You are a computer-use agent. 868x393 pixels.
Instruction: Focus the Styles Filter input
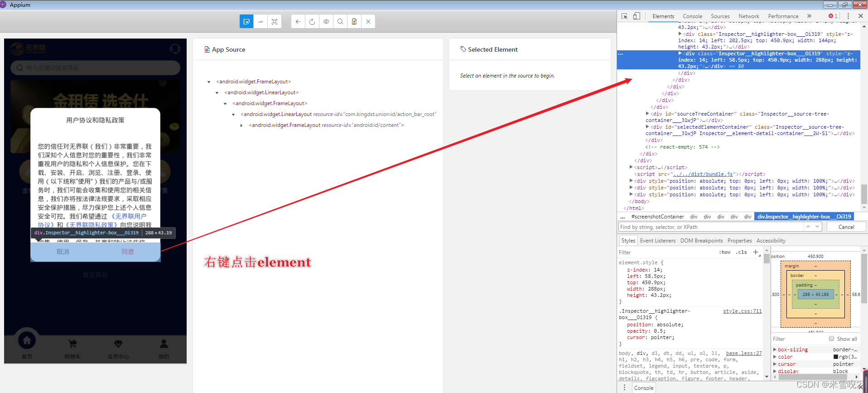pos(666,252)
